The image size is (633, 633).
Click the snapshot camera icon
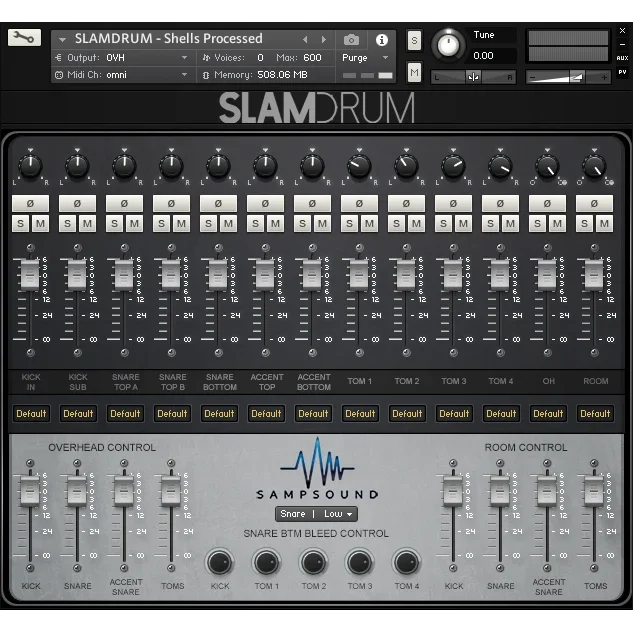351,40
